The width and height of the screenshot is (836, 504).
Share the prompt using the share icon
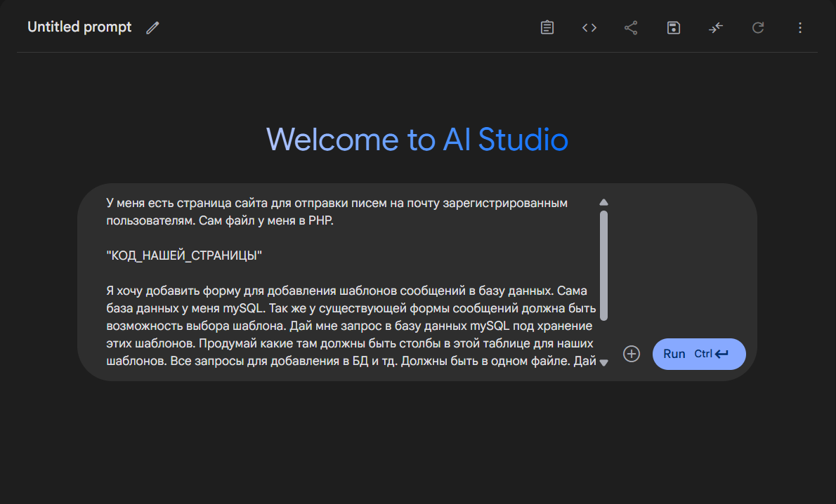tap(632, 27)
